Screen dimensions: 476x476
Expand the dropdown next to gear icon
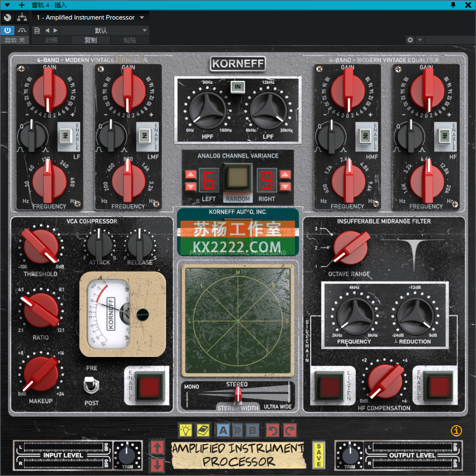(420, 40)
